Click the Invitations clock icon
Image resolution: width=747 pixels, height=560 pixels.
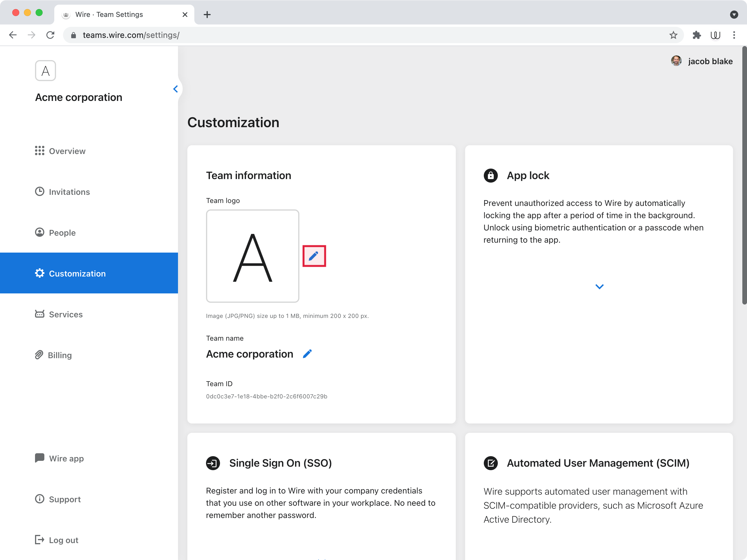point(39,191)
